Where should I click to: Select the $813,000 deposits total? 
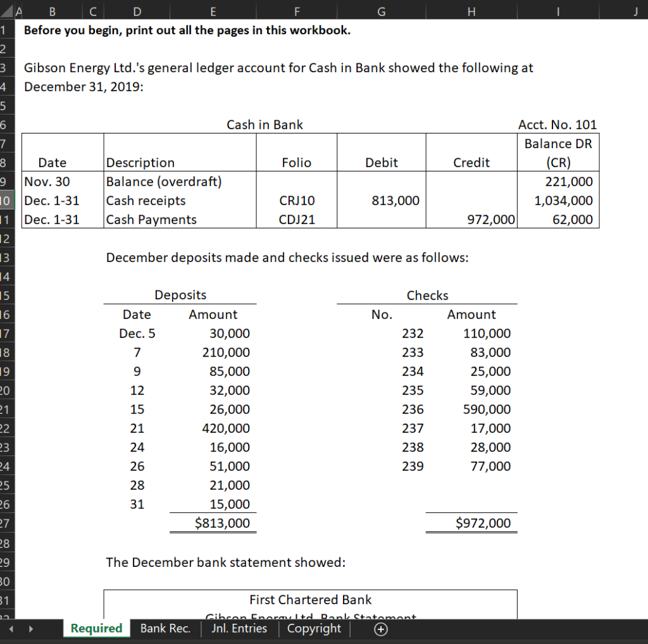tap(213, 523)
